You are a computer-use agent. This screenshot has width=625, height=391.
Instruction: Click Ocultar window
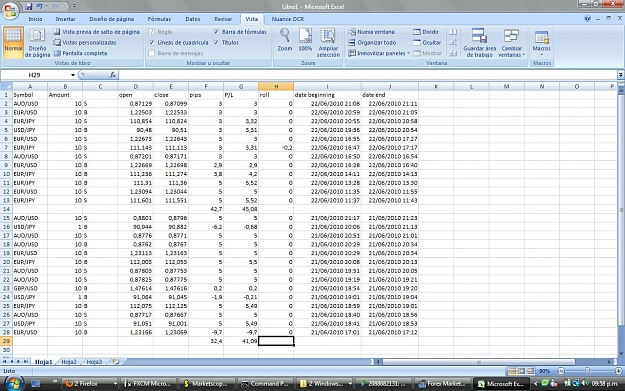tap(427, 42)
